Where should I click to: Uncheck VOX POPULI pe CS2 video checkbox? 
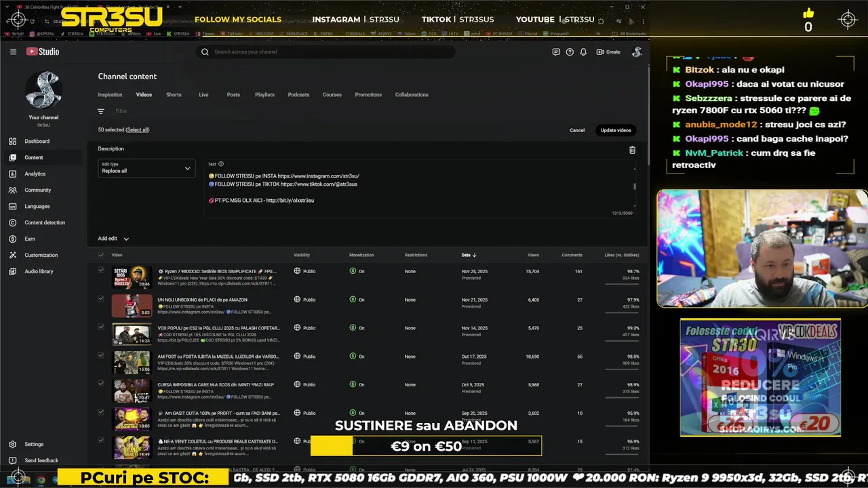[x=101, y=327]
